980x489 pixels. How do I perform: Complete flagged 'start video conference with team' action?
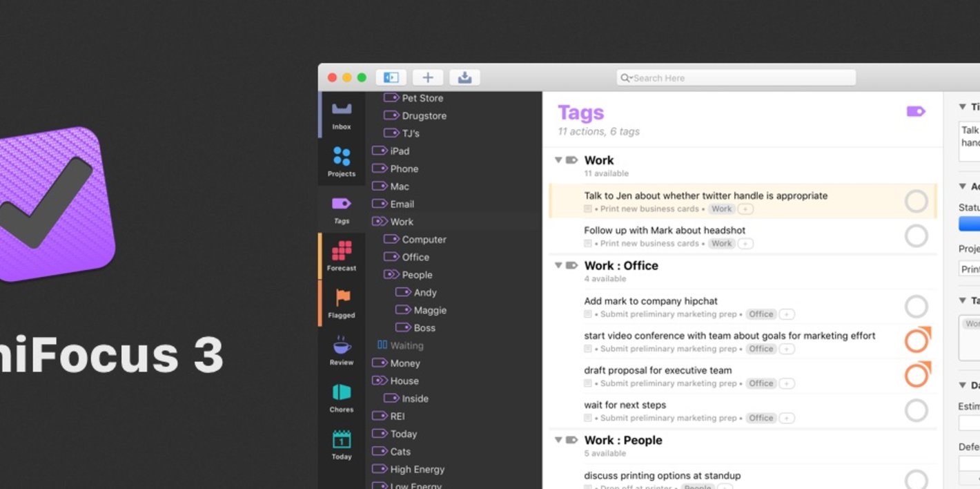tap(917, 341)
